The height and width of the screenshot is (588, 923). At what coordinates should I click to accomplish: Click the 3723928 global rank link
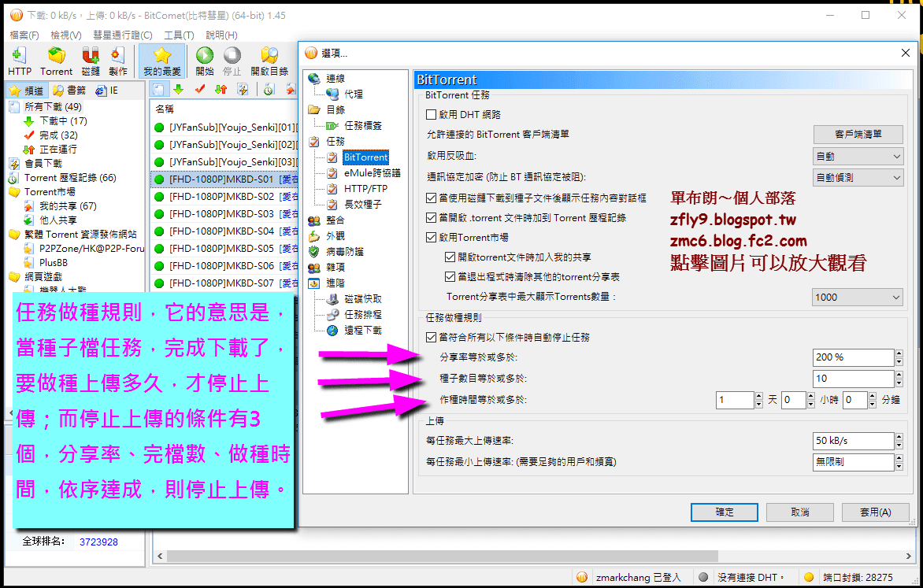[x=99, y=542]
